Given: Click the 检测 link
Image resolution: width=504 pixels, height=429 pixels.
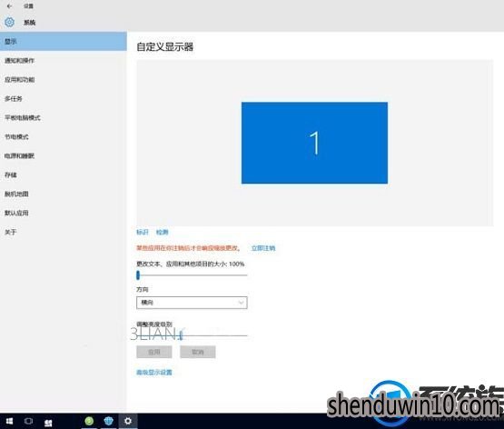Looking at the screenshot, I should tap(162, 232).
